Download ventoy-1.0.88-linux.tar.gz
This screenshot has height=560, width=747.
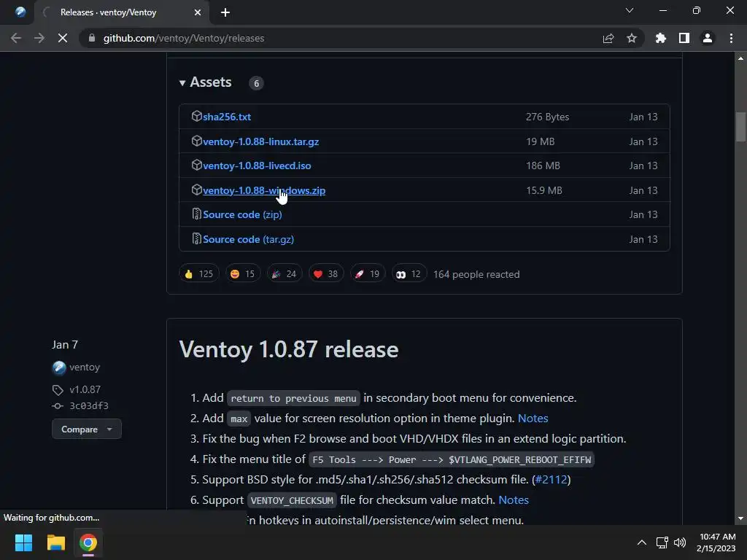coord(260,141)
